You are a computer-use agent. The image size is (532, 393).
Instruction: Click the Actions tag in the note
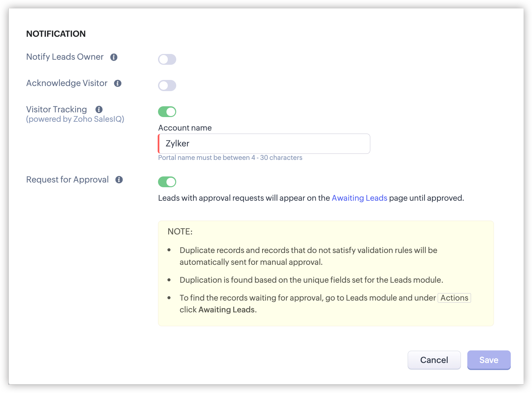point(454,298)
